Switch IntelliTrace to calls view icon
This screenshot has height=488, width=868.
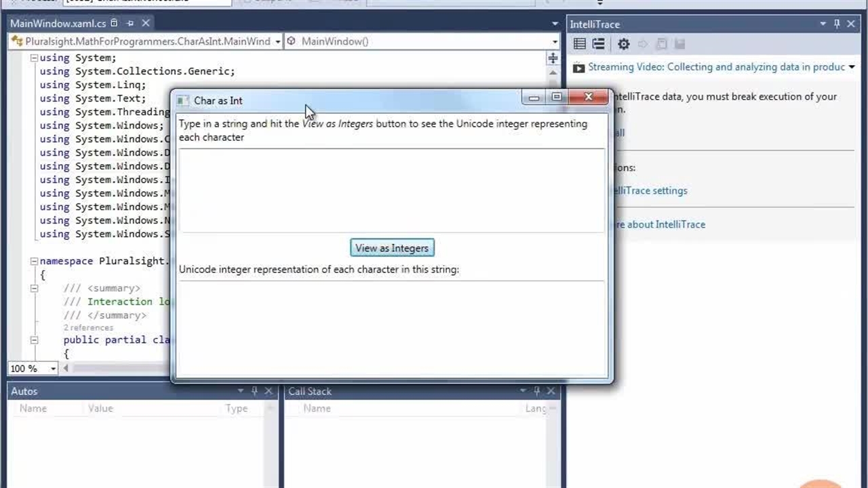pyautogui.click(x=598, y=44)
